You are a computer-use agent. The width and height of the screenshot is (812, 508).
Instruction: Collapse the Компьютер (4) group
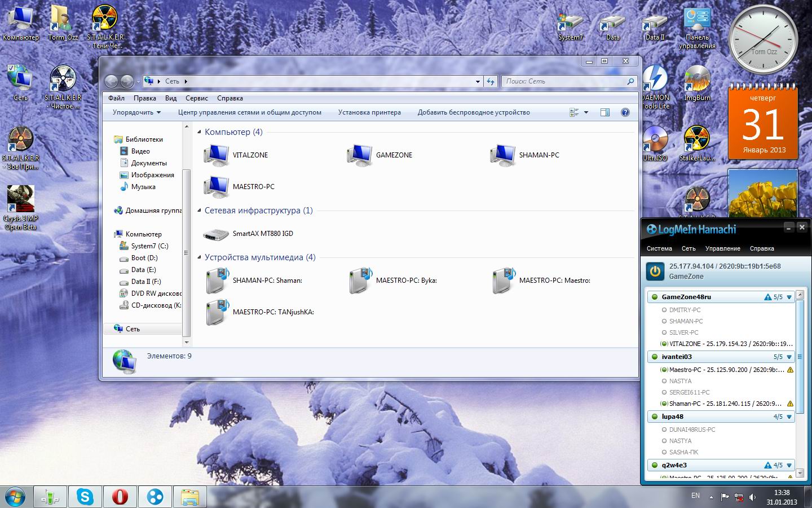[x=199, y=132]
